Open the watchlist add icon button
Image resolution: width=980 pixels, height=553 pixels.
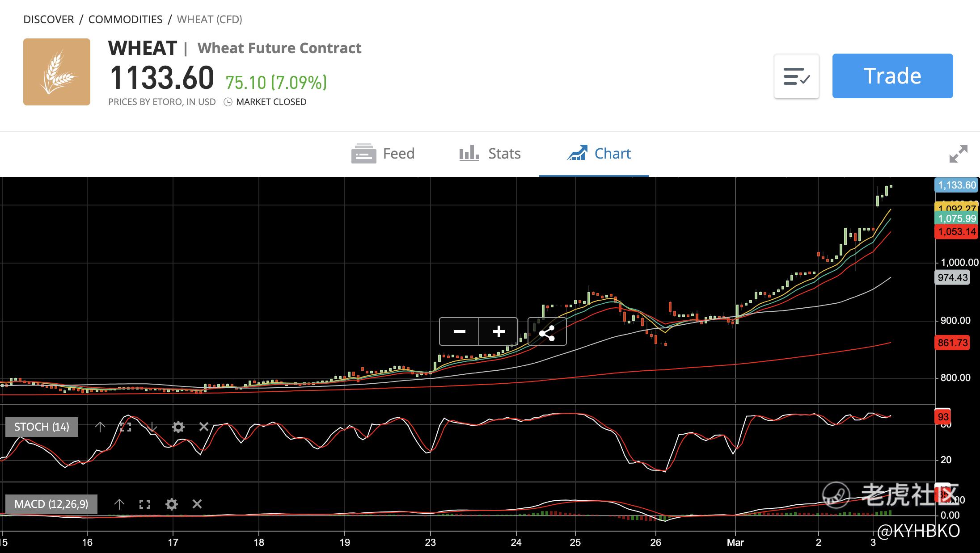coord(797,76)
